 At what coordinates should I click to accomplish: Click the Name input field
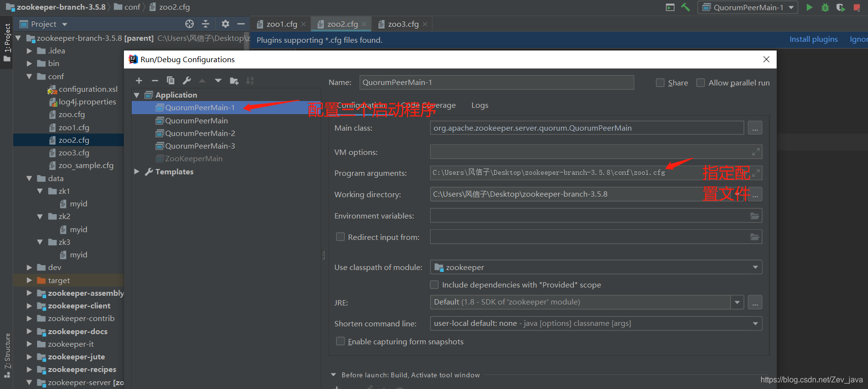coord(497,83)
